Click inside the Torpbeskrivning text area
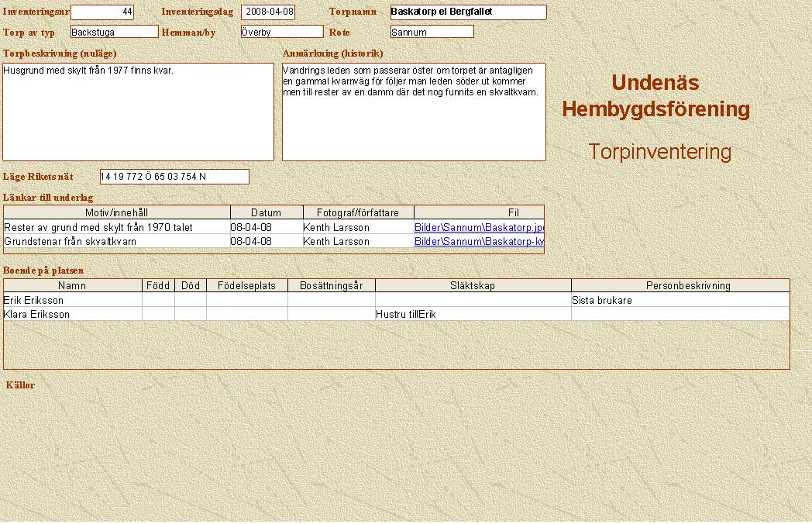This screenshot has width=812, height=524. coord(138,112)
